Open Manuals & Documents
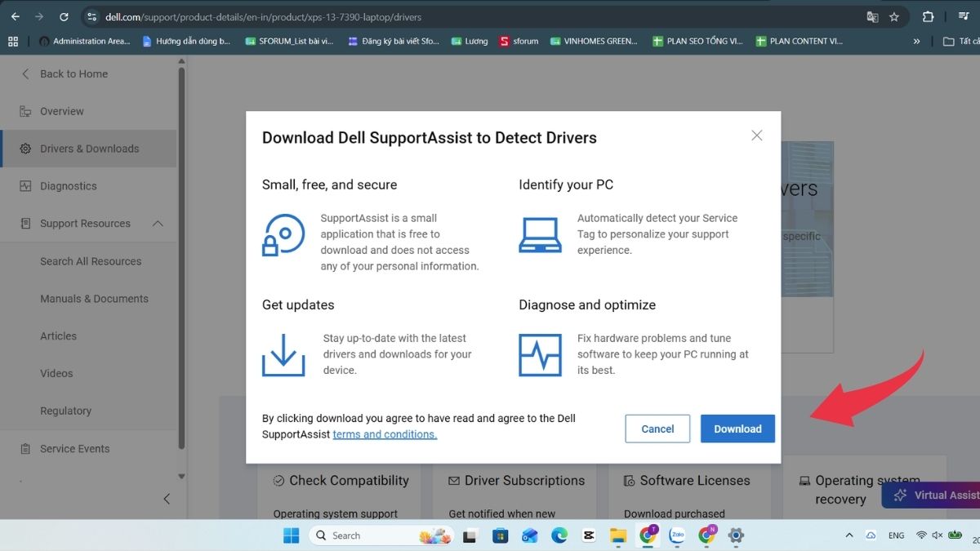 (94, 299)
